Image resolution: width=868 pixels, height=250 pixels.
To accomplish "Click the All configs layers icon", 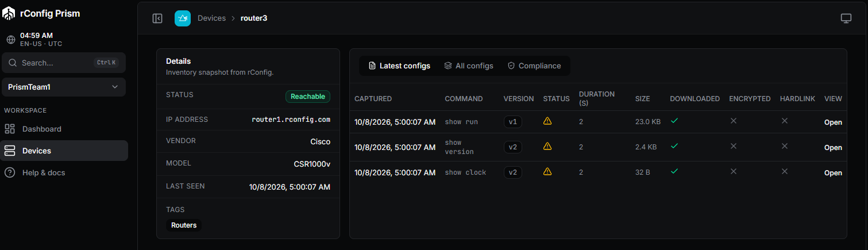I will point(448,66).
